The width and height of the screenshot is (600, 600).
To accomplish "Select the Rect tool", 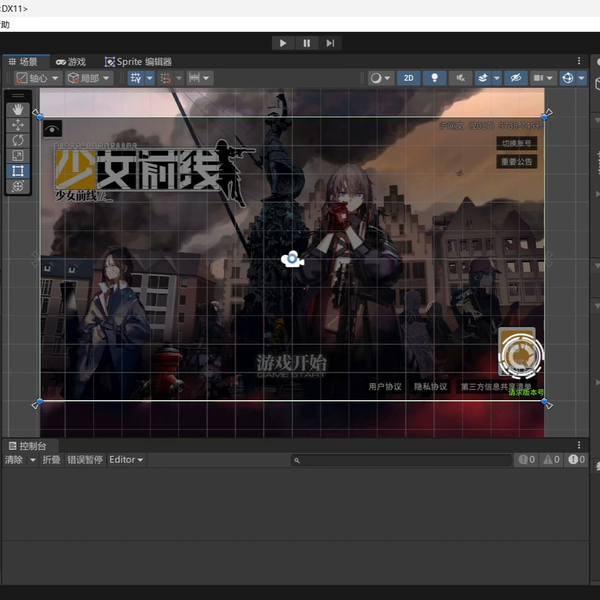I will pyautogui.click(x=18, y=171).
